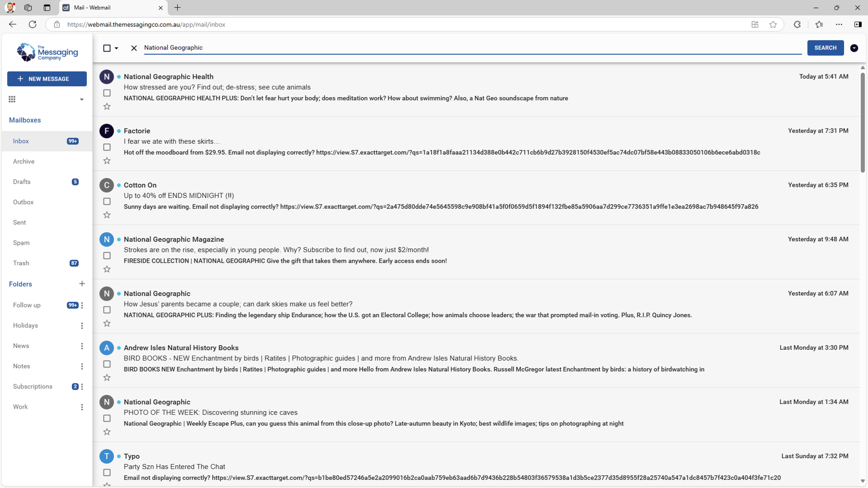Image resolution: width=868 pixels, height=488 pixels.
Task: Open browser extensions icon
Action: pyautogui.click(x=797, y=24)
